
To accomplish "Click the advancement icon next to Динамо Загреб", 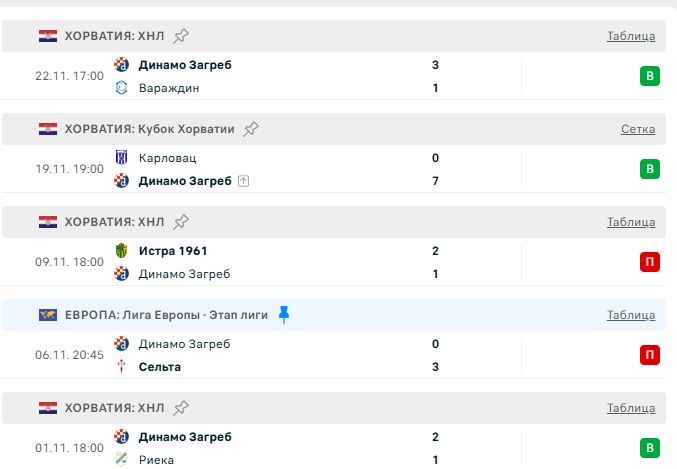I will click(x=243, y=181).
